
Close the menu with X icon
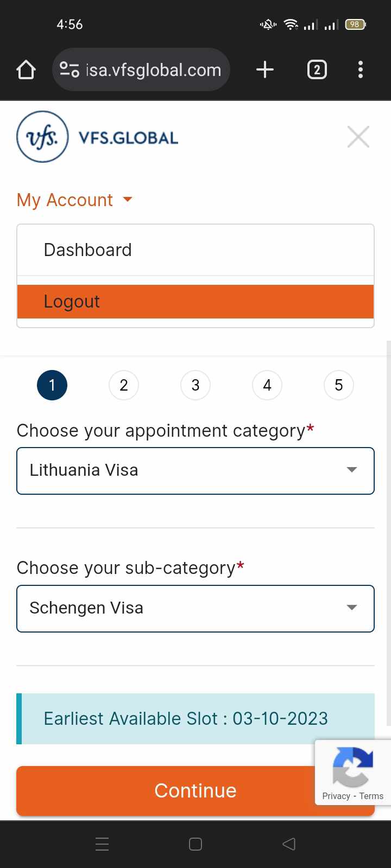[x=358, y=137]
